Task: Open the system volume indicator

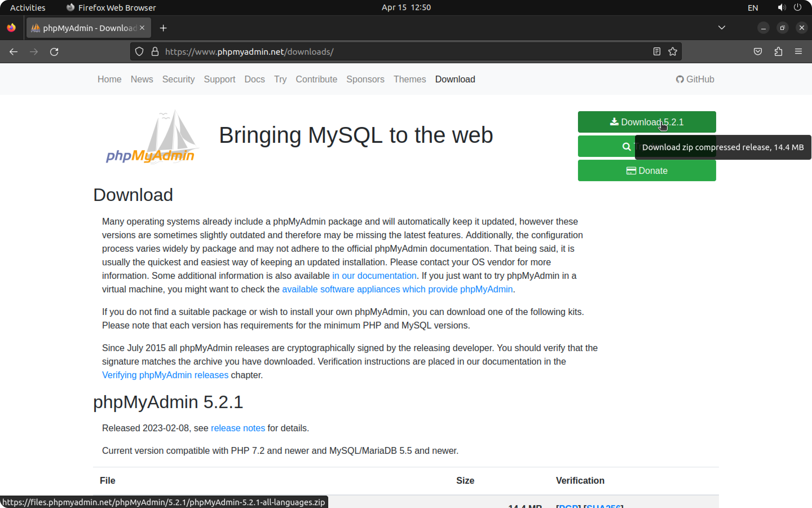Action: coord(782,7)
